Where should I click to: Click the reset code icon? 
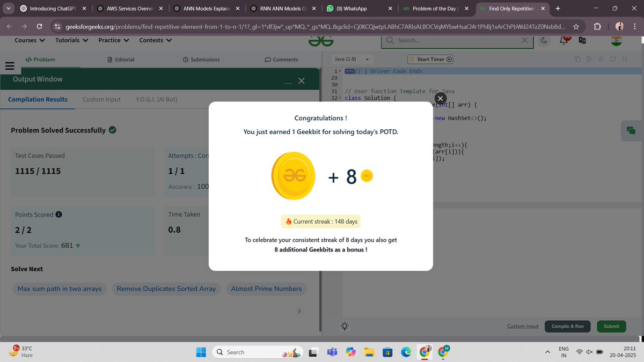[x=612, y=59]
